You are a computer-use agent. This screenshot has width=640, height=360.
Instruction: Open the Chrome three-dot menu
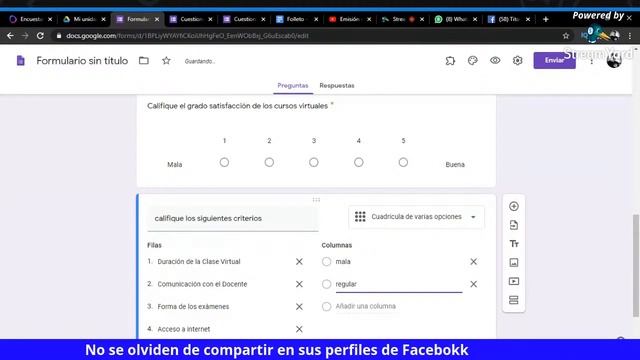[x=630, y=36]
